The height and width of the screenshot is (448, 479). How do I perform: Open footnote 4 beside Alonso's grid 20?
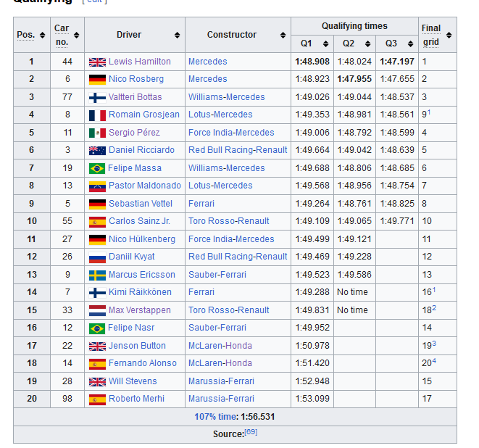[x=434, y=361]
